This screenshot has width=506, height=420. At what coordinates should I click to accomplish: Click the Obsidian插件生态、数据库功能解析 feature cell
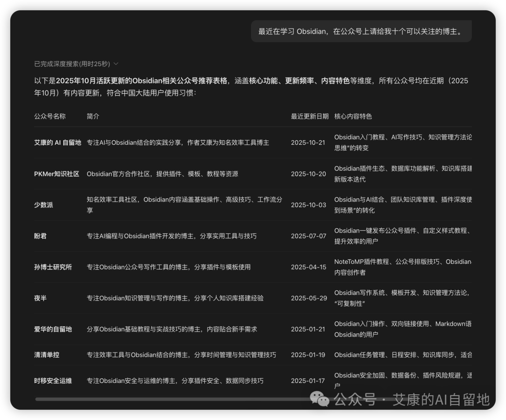click(x=403, y=174)
